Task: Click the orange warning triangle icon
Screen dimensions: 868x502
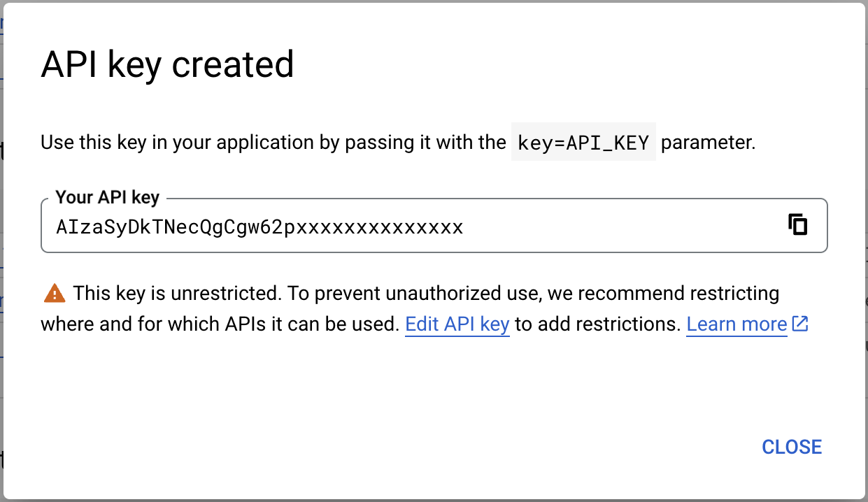Action: tap(54, 294)
